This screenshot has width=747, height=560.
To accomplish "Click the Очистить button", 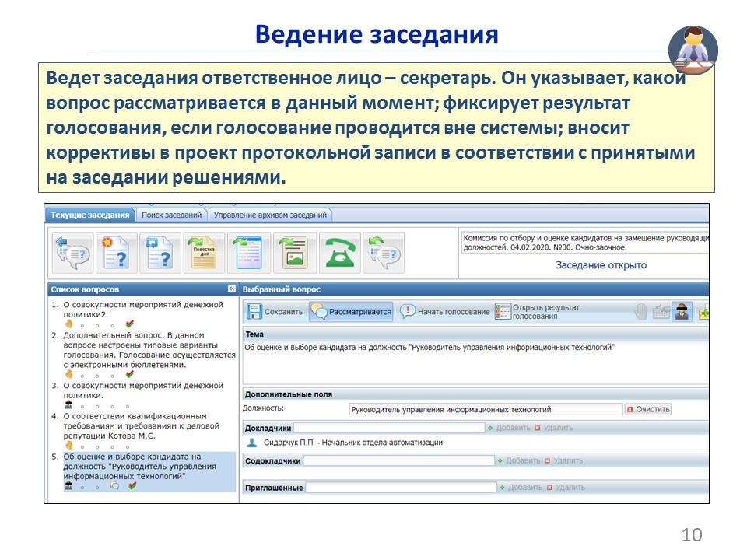I will [648, 410].
